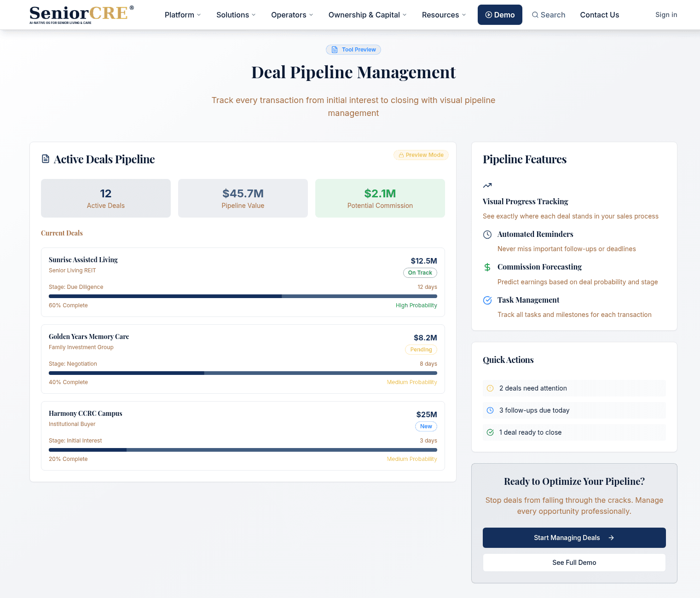Click the 12 Active Deals stat card
This screenshot has height=598, width=700.
[x=106, y=198]
